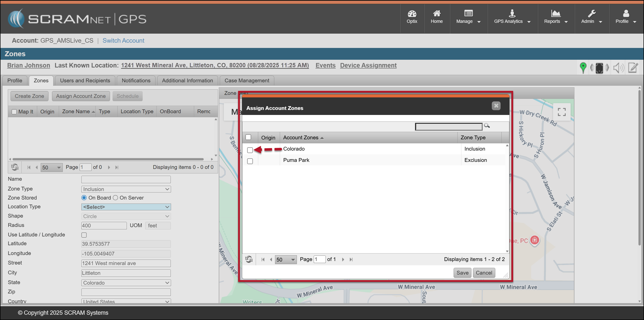The width and height of the screenshot is (644, 320).
Task: Expand the Reports menu
Action: point(556,17)
